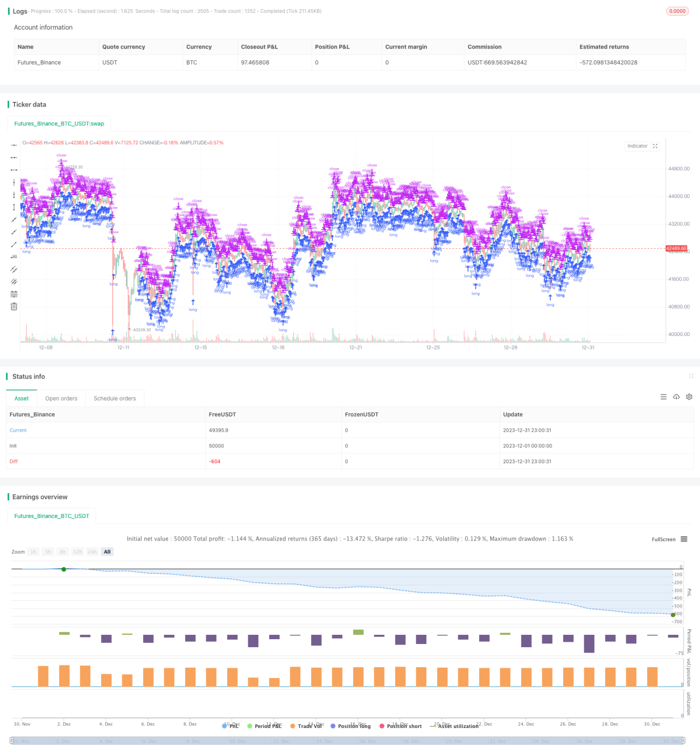Click the cloud download icon in Status info
The height and width of the screenshot is (756, 700).
click(676, 397)
